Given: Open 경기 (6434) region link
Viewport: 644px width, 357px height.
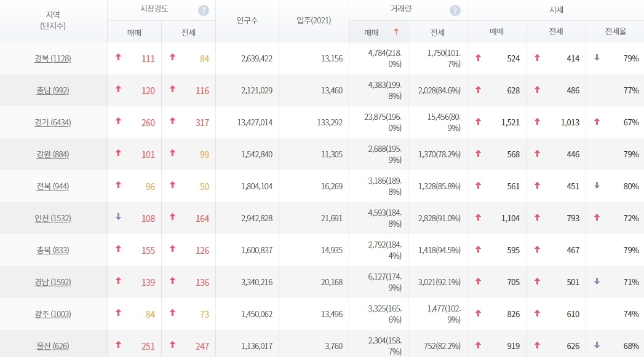Looking at the screenshot, I should coord(52,123).
